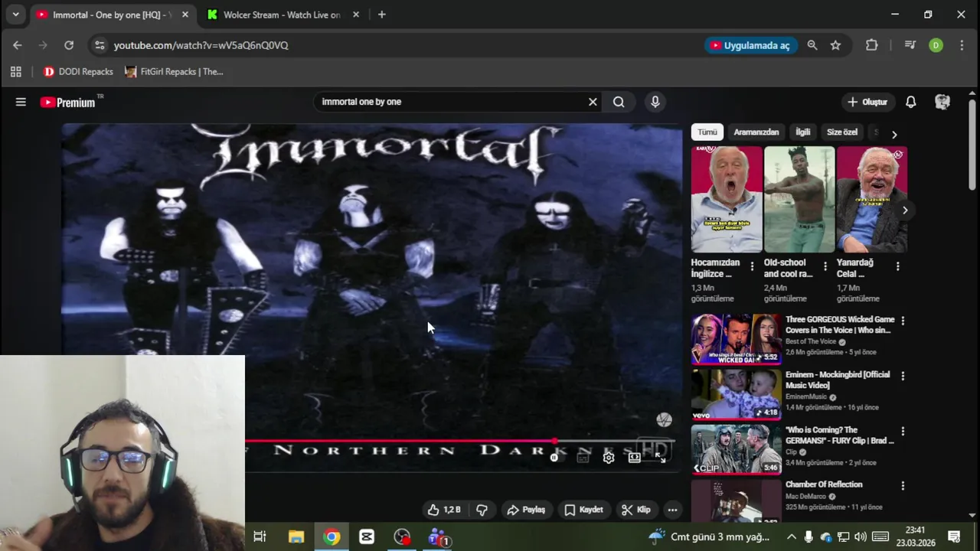This screenshot has height=551, width=980.
Task: Open options for Who is Coming FURY clip
Action: tap(903, 431)
